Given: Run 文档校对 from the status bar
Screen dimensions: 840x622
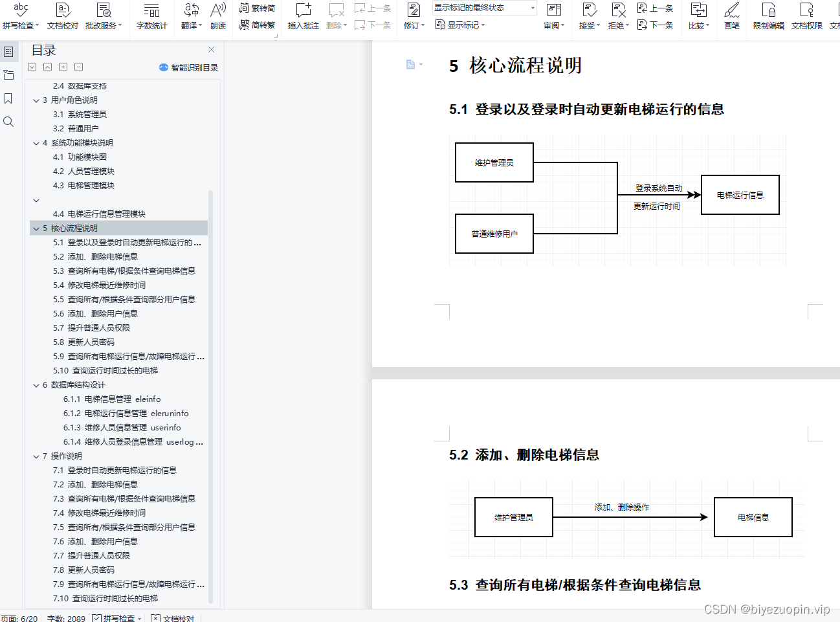Looking at the screenshot, I should click(x=172, y=619).
